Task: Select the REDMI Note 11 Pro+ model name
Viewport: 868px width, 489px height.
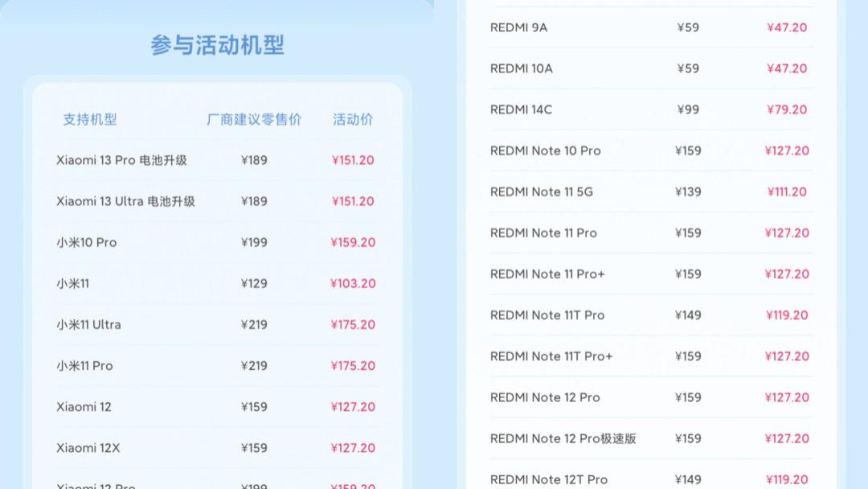Action: click(x=547, y=273)
